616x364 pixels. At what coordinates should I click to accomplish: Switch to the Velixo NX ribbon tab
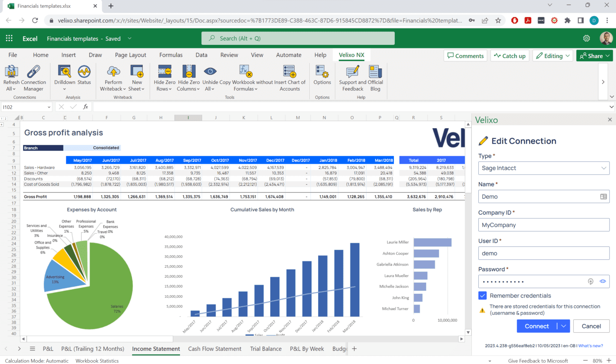(x=351, y=55)
